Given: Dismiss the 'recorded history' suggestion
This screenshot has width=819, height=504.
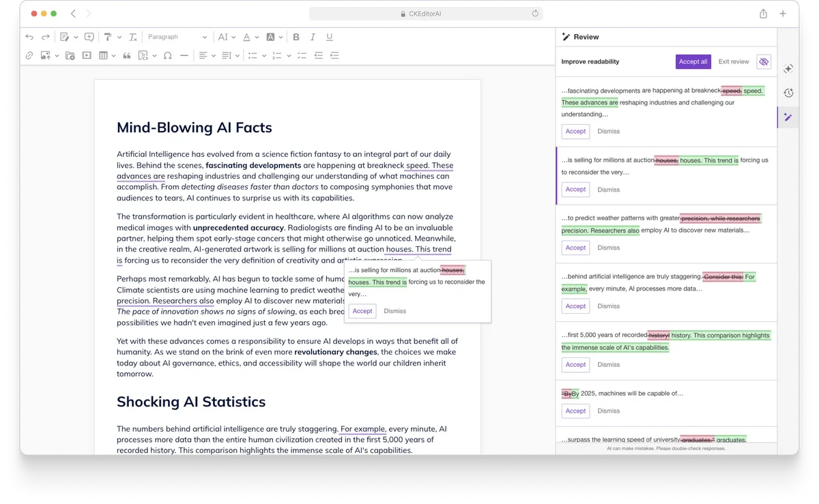Looking at the screenshot, I should point(609,364).
